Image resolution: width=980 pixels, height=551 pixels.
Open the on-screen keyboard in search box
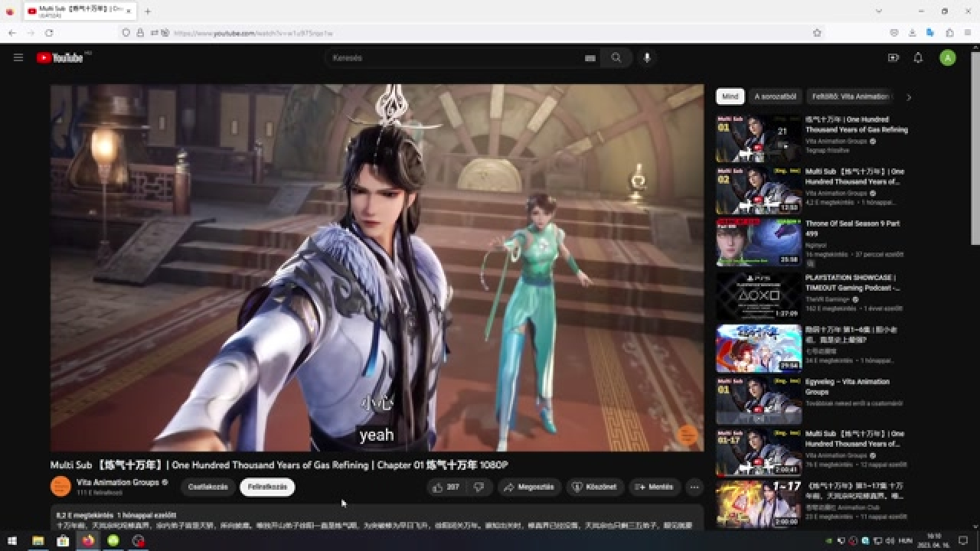click(x=590, y=58)
